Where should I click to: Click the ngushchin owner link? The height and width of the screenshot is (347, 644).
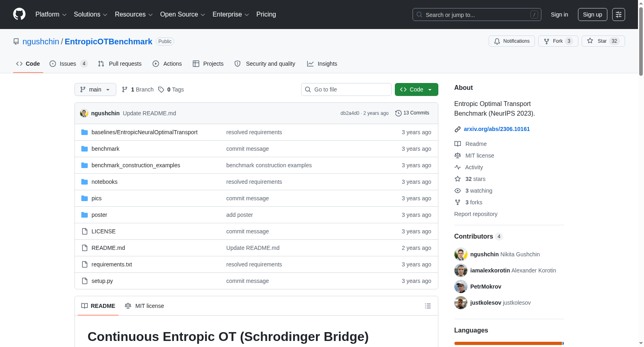(x=41, y=42)
